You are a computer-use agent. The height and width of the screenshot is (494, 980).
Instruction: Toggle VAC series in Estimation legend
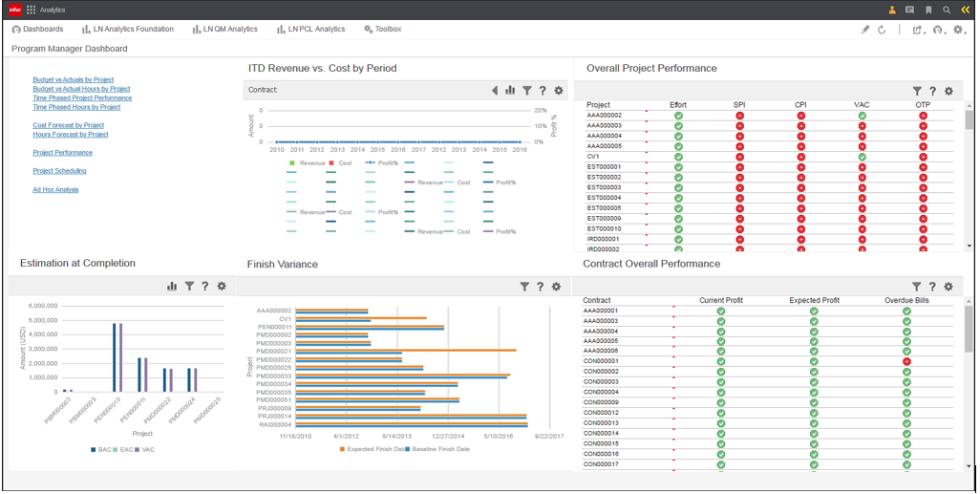point(142,449)
